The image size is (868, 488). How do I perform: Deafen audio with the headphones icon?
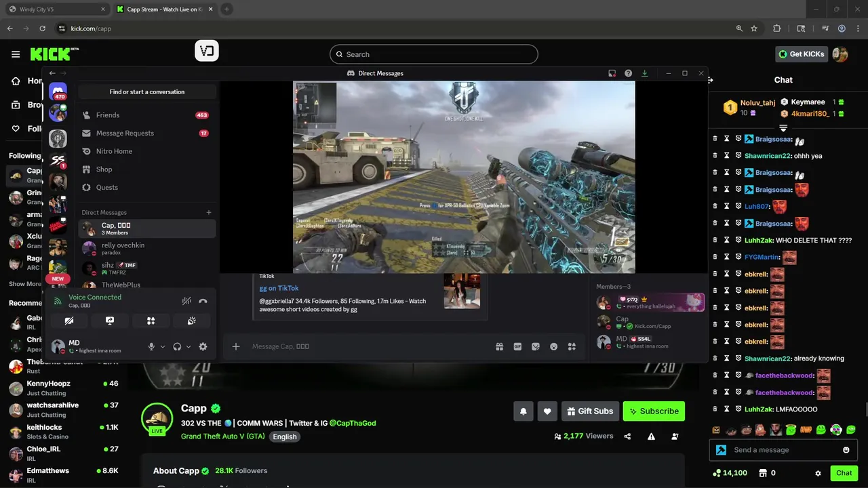(177, 346)
